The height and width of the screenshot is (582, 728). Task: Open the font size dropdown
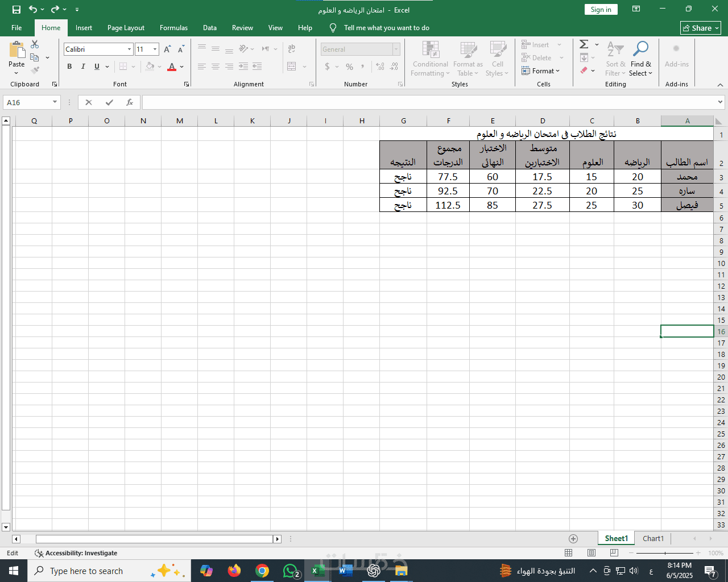point(155,49)
